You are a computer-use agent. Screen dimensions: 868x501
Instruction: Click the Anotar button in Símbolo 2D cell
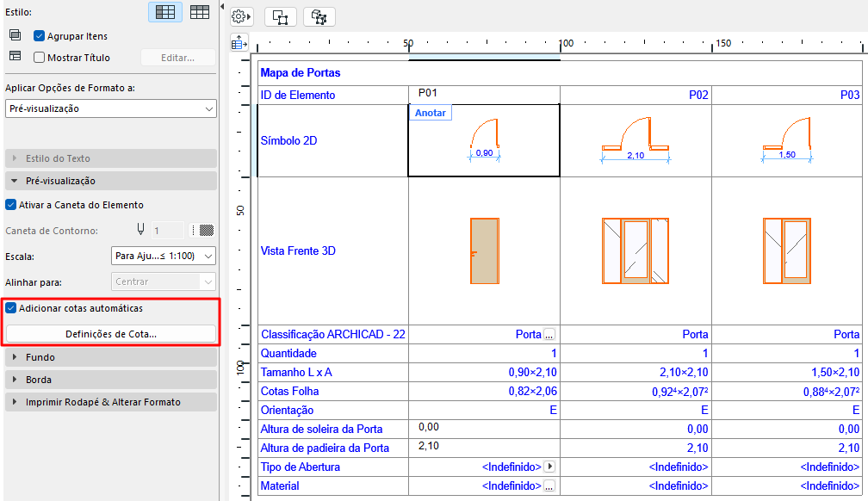(x=430, y=113)
